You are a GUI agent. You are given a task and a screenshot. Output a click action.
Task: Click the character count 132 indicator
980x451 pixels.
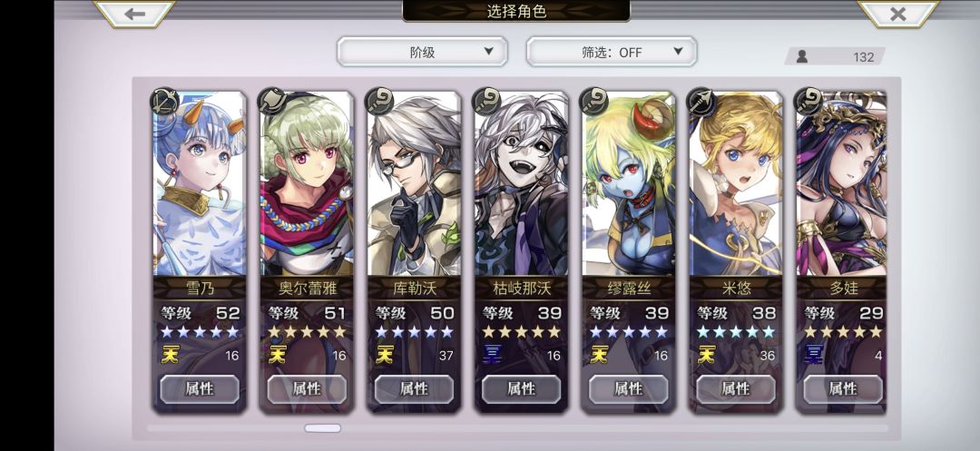coord(835,56)
